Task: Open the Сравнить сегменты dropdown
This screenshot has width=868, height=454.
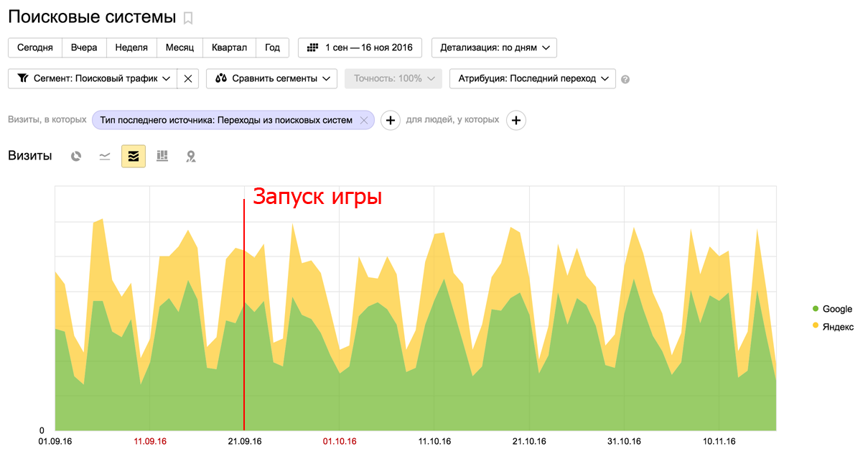Action: [271, 78]
